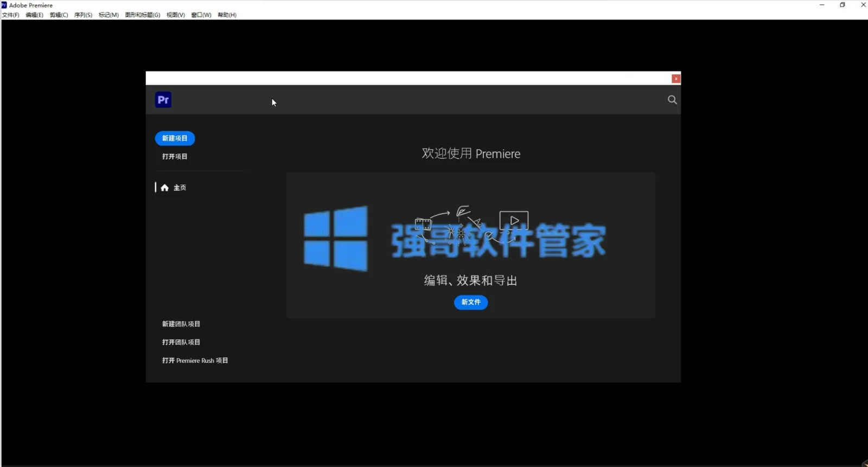Image resolution: width=868 pixels, height=467 pixels.
Task: Open 打开项目 link
Action: 175,157
